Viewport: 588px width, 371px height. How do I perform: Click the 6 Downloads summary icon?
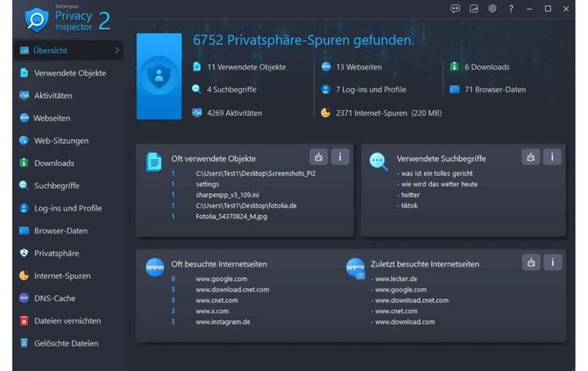(454, 67)
